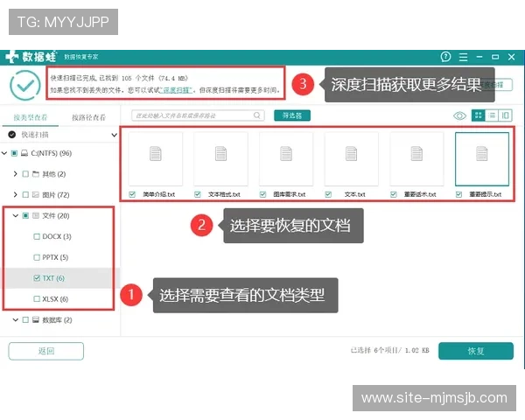Uncheck the 文本.txt checkbox

(x=328, y=194)
